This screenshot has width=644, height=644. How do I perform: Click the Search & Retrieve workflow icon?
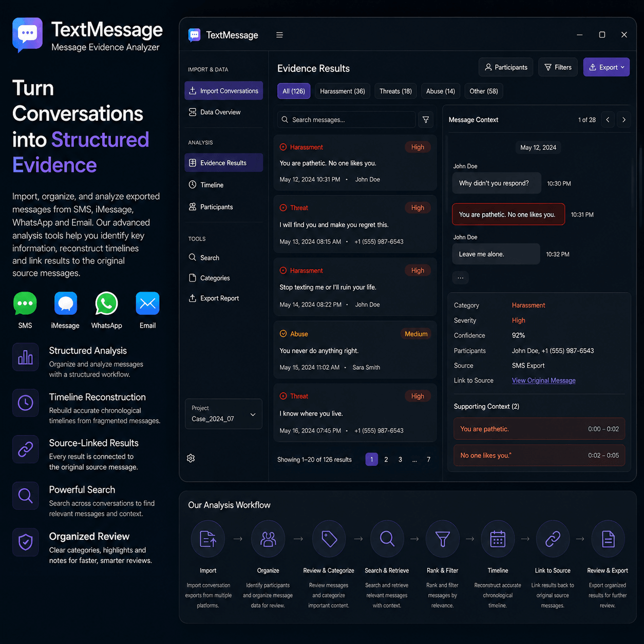coord(387,539)
